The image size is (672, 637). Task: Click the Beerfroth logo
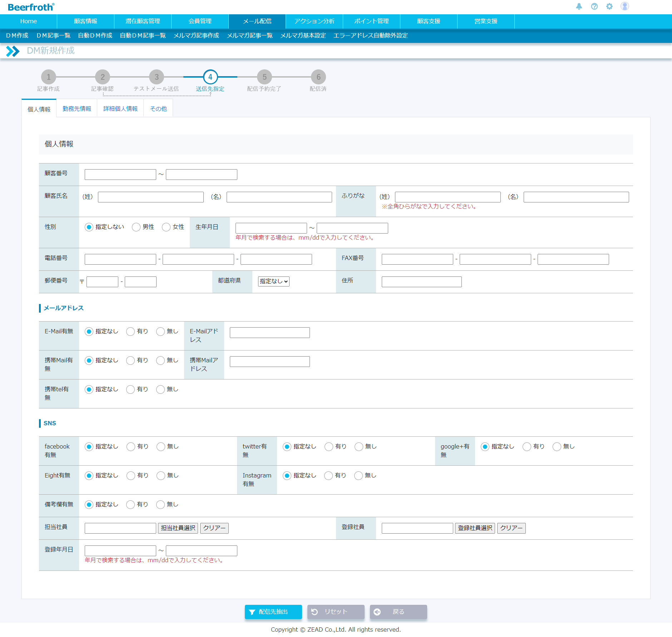pyautogui.click(x=31, y=7)
